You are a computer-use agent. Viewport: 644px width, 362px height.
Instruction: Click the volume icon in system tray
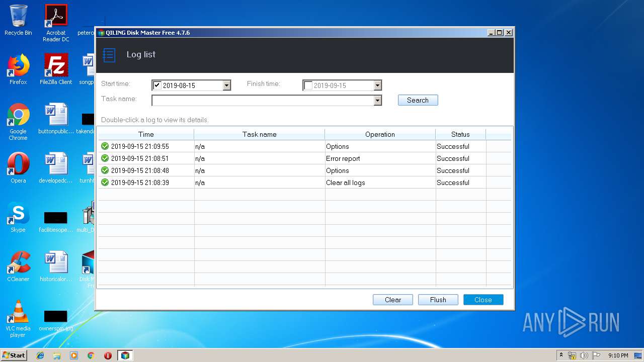tap(584, 355)
